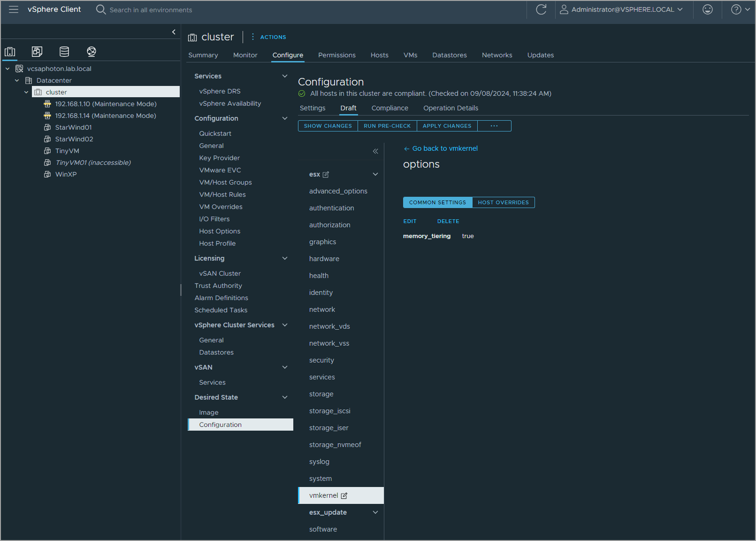
Task: Switch to the Compliance sub-tab
Action: (390, 108)
